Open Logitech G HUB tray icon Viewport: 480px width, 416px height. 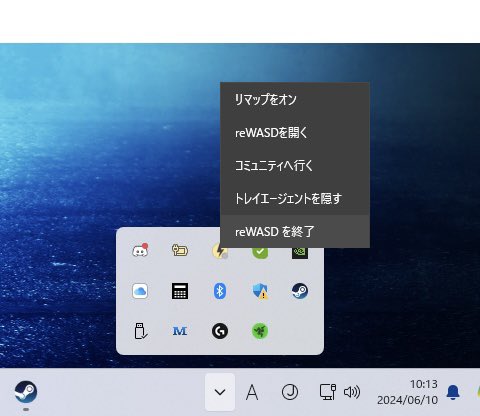(220, 331)
